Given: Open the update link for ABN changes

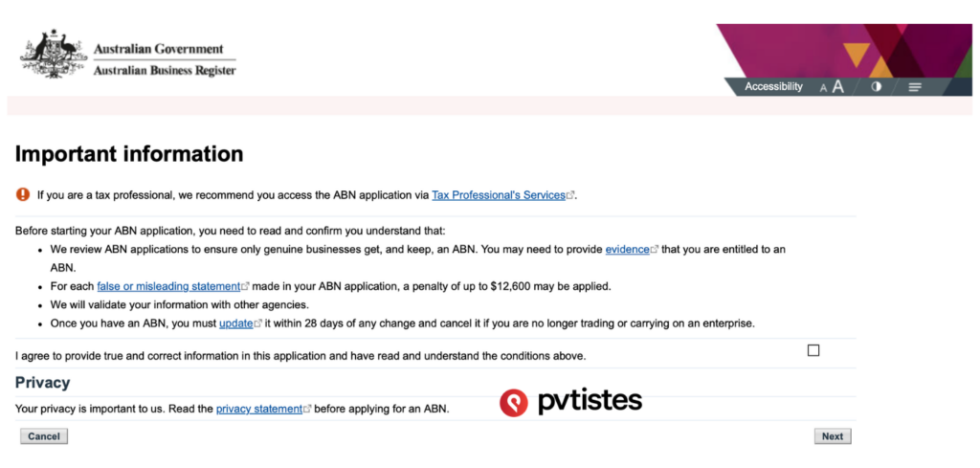Looking at the screenshot, I should pos(235,323).
